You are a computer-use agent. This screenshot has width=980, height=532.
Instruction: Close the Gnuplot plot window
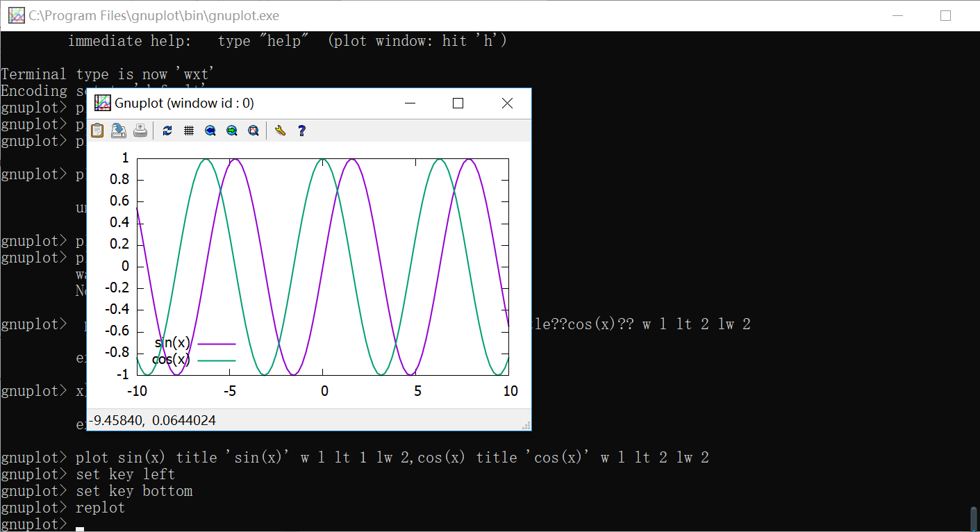pyautogui.click(x=507, y=103)
